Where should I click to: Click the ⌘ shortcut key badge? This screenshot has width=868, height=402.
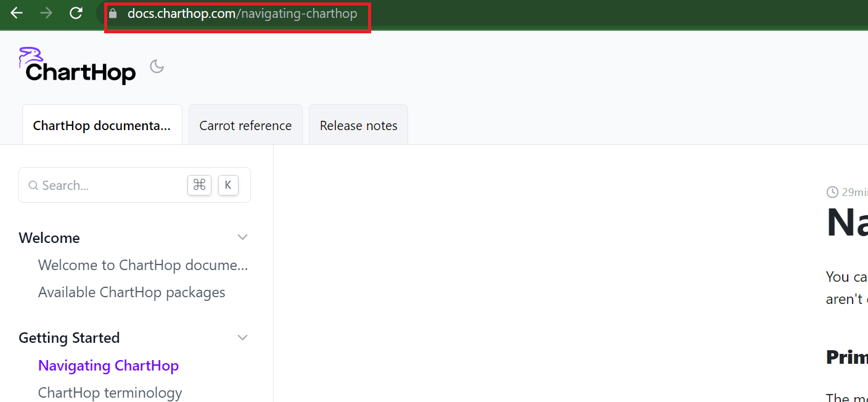click(199, 185)
